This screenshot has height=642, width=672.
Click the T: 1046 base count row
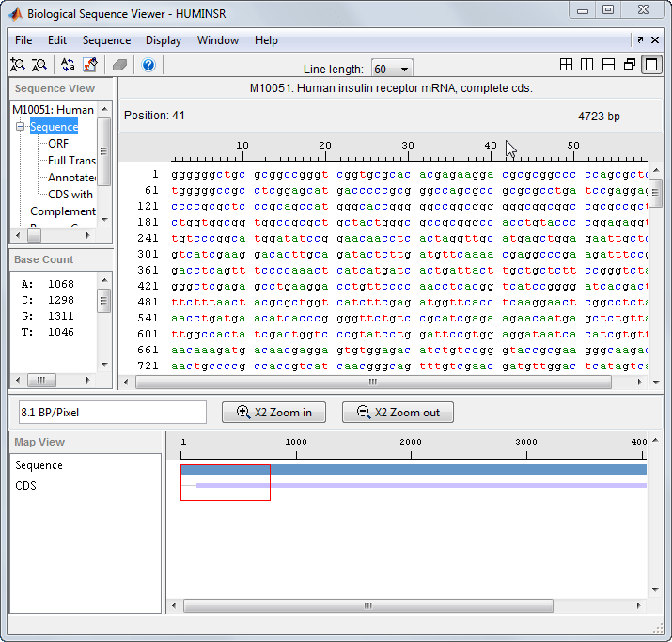[48, 332]
